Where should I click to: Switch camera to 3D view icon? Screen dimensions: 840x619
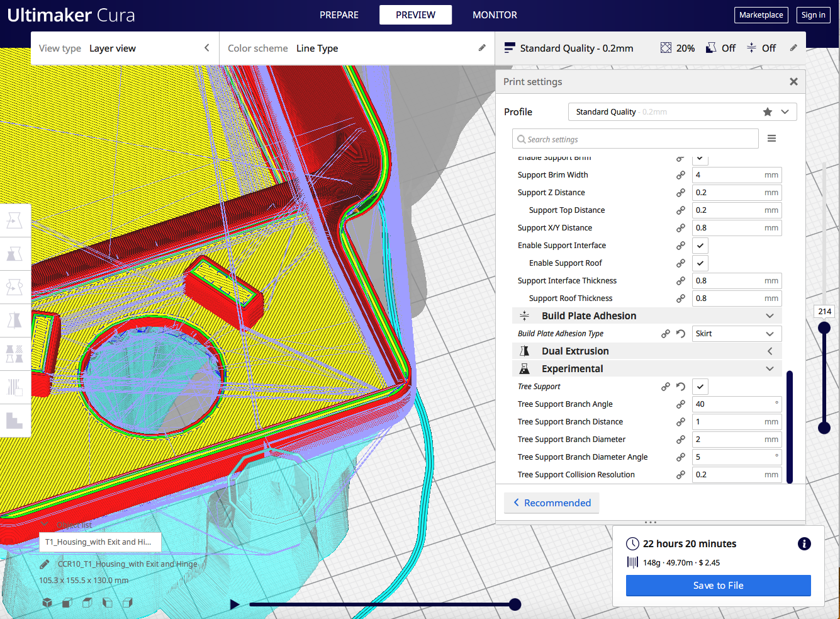(47, 603)
